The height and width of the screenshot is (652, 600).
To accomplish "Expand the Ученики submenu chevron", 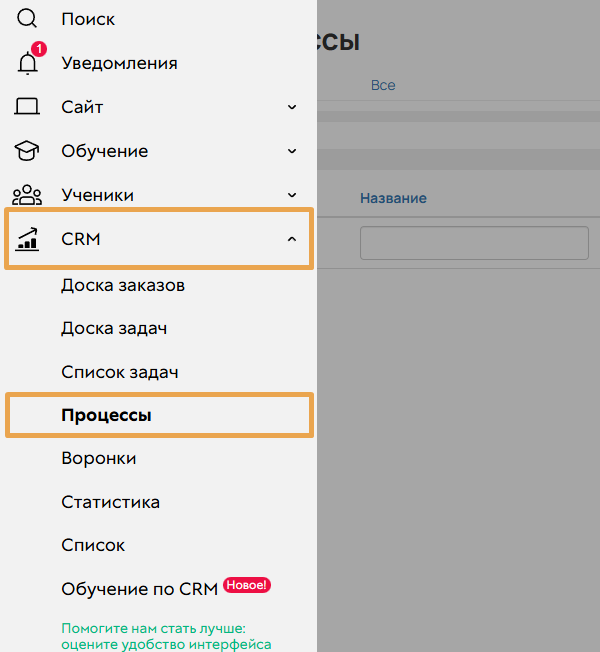I will pos(292,195).
